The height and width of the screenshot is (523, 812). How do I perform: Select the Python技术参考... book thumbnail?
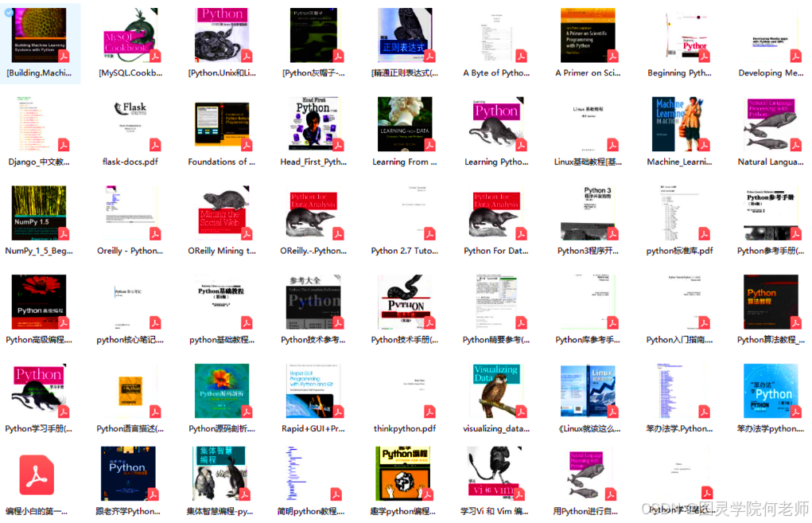coord(313,302)
